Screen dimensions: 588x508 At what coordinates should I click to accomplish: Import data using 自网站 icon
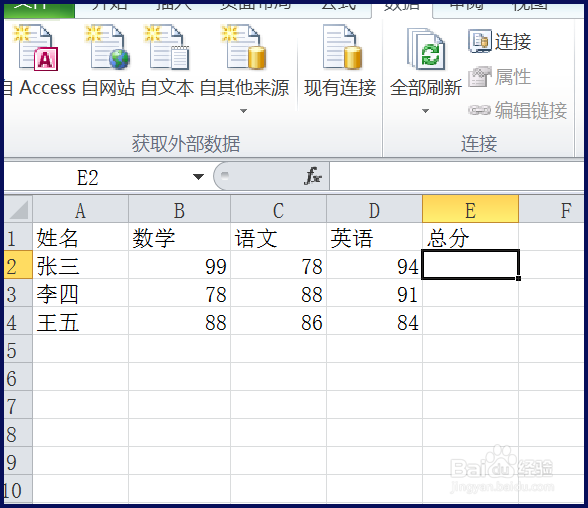pyautogui.click(x=107, y=48)
